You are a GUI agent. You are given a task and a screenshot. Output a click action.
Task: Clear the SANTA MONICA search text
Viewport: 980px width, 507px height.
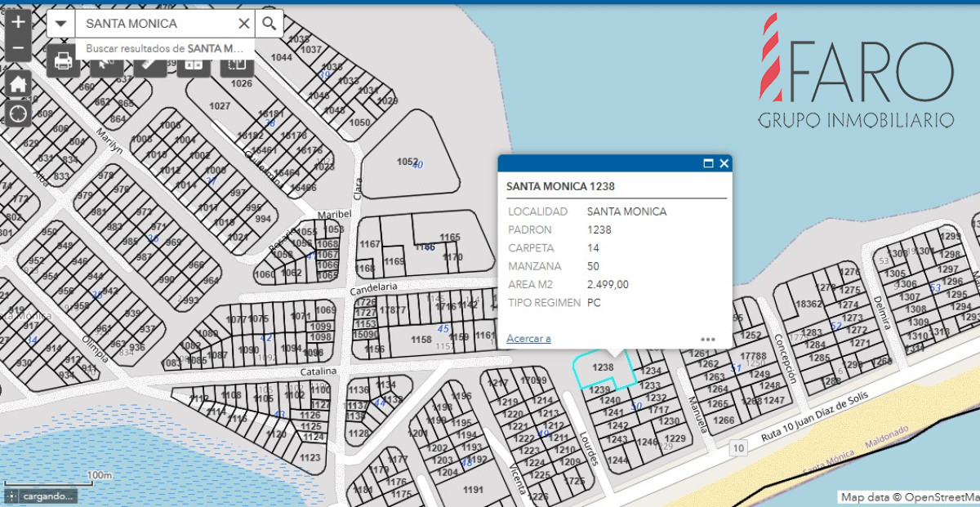243,24
